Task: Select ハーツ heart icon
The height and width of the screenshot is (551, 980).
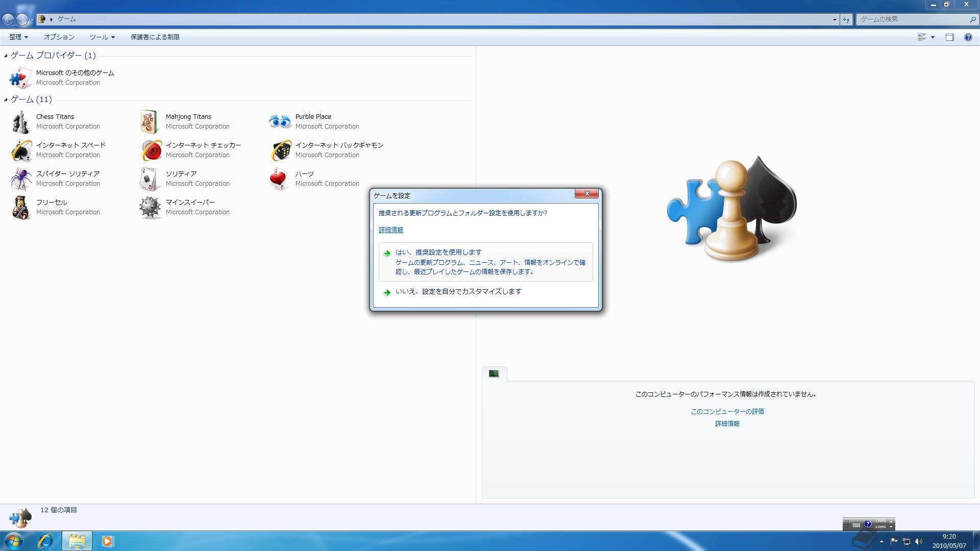Action: tap(279, 179)
